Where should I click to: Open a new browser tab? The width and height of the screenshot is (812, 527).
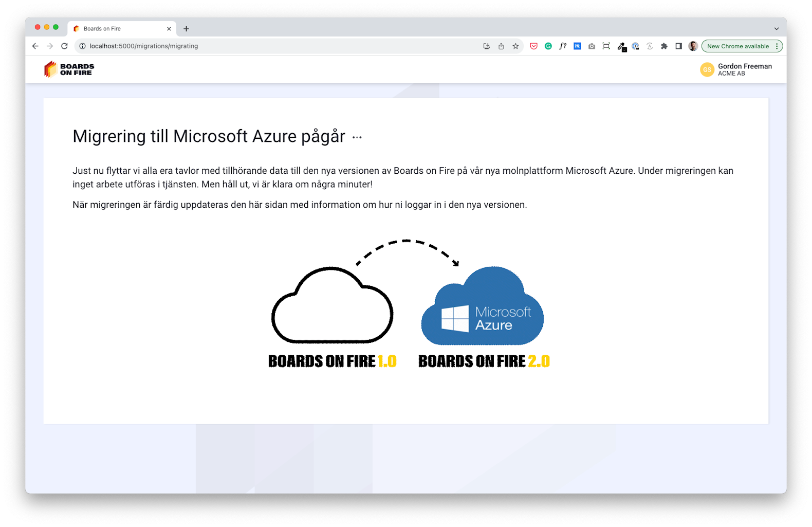coord(186,29)
